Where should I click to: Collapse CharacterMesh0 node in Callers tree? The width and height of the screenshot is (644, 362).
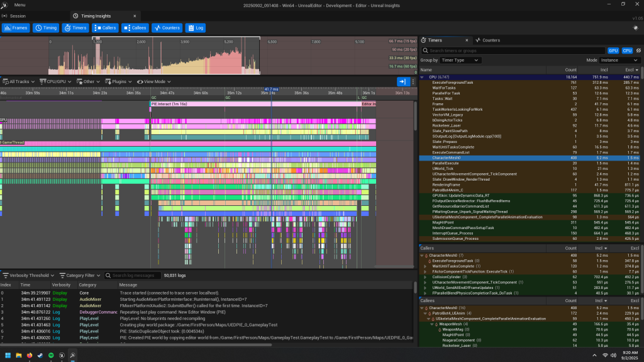(422, 256)
